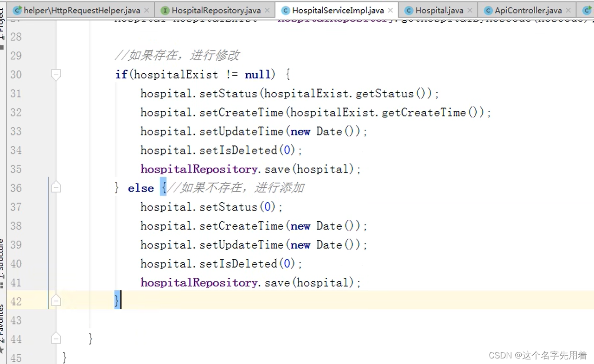The height and width of the screenshot is (364, 594).
Task: Click line number 33 in the gutter
Action: [x=16, y=131]
